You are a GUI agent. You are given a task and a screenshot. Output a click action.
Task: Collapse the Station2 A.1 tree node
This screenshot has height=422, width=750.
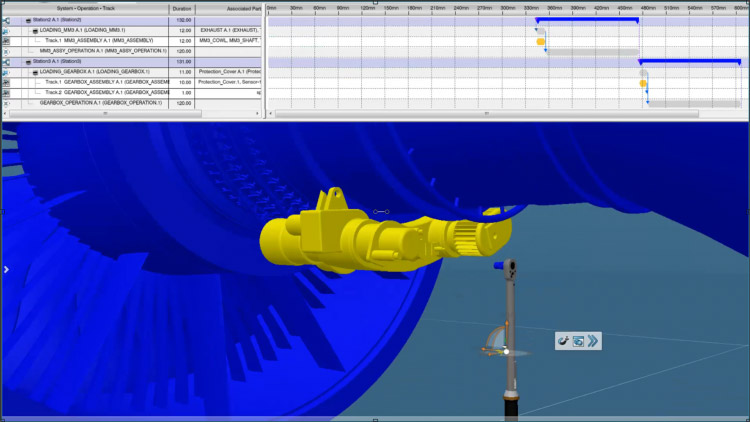click(x=29, y=20)
